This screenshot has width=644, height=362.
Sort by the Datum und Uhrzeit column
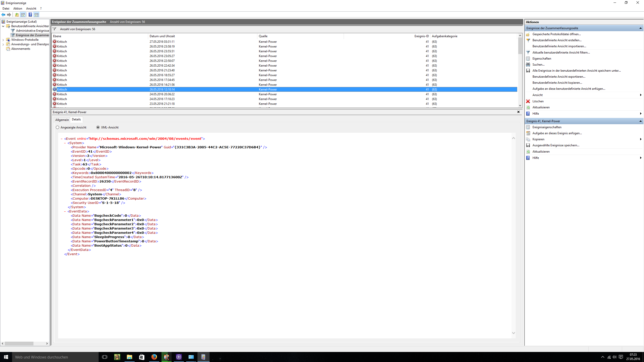(x=162, y=36)
